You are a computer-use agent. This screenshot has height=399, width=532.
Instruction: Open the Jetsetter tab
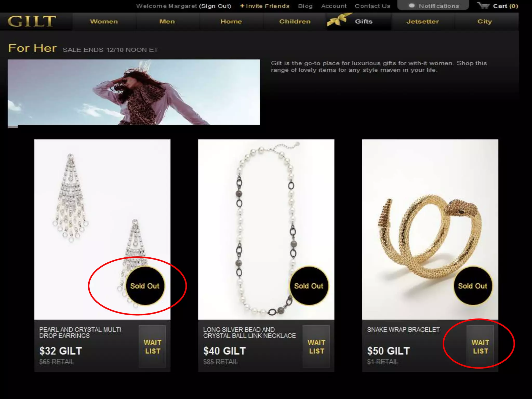423,22
